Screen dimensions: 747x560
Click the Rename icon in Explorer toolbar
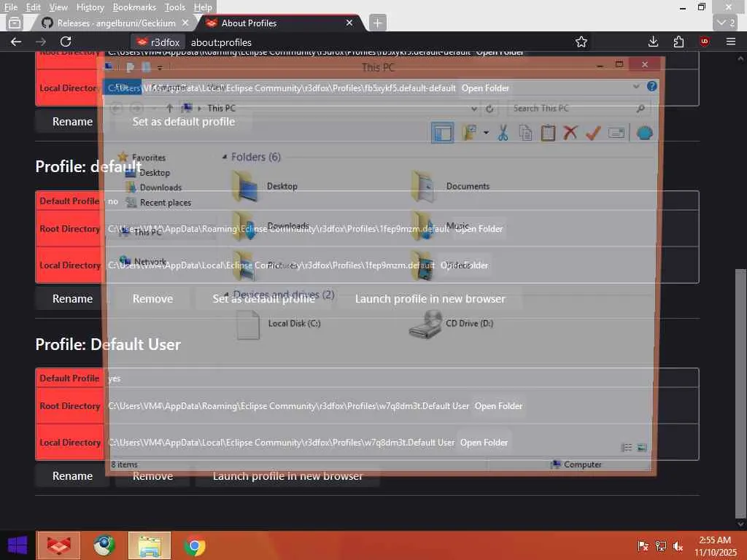pos(616,133)
